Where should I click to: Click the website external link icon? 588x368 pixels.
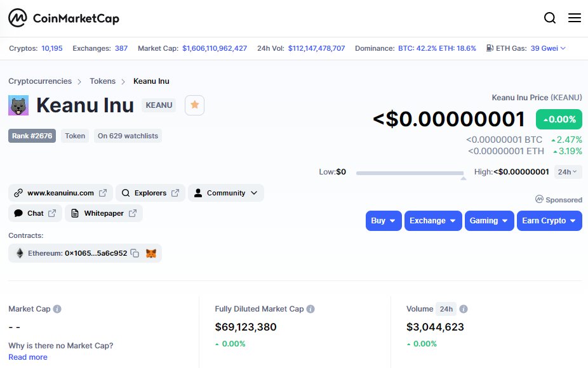[103, 193]
